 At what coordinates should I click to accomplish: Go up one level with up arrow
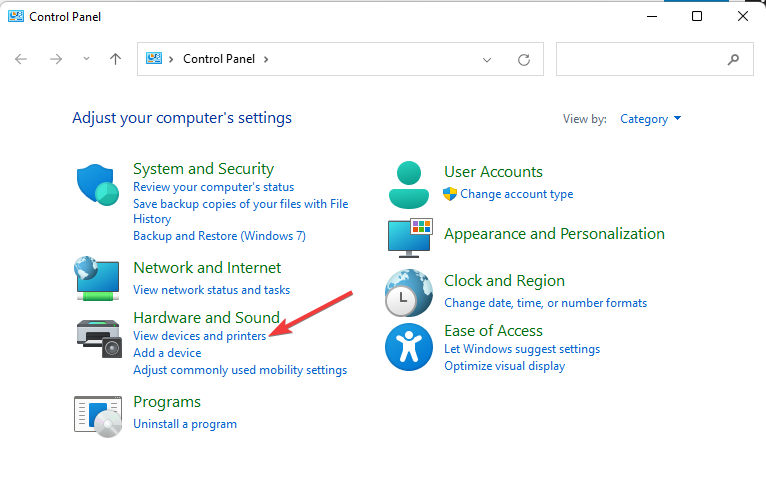tap(115, 60)
